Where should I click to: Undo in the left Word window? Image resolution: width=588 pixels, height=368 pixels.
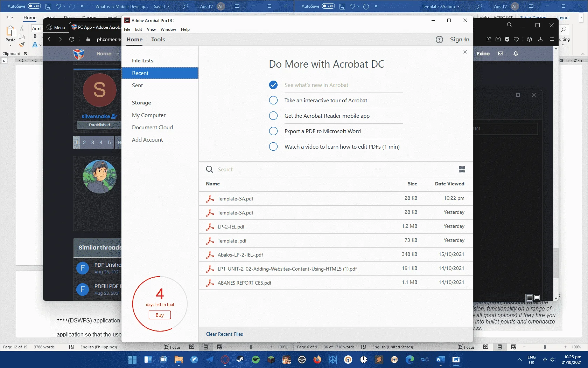click(58, 6)
